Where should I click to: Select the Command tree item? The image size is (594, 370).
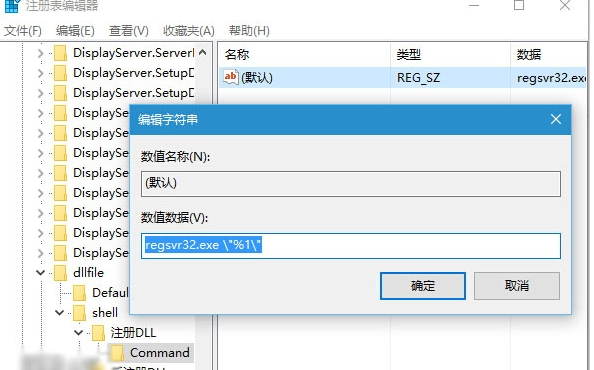pyautogui.click(x=159, y=353)
